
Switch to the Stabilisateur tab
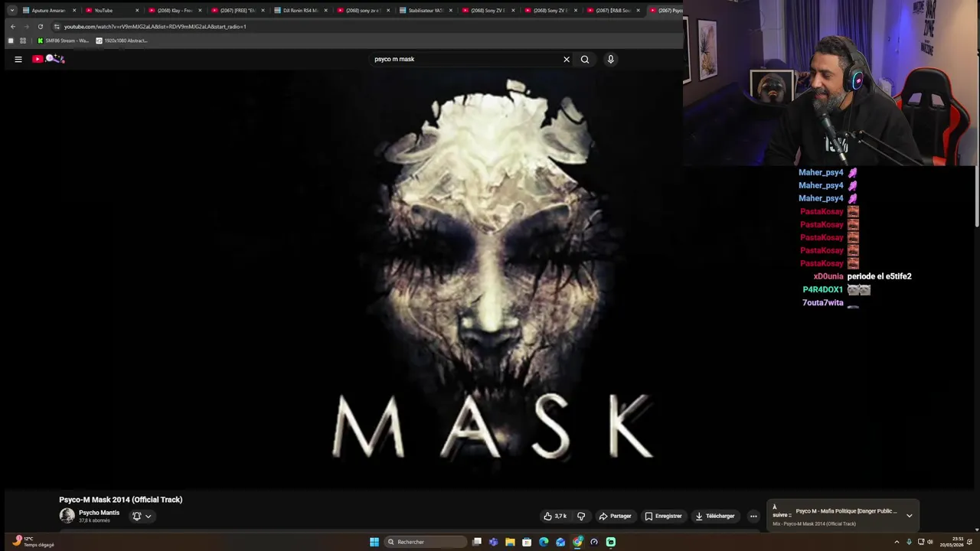pos(426,10)
